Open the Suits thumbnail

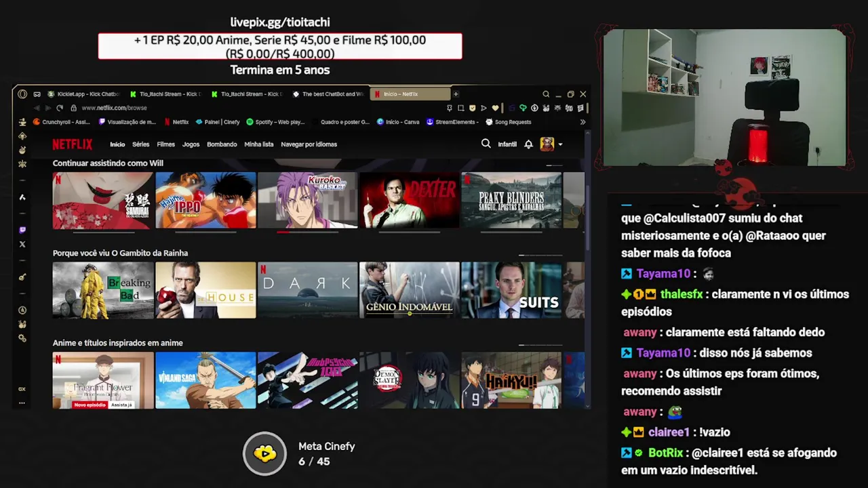pos(511,290)
